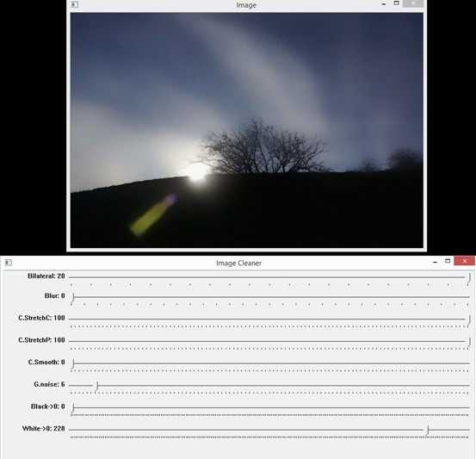The width and height of the screenshot is (476, 459).
Task: Minimize the Image Cleaner window
Action: coord(435,262)
